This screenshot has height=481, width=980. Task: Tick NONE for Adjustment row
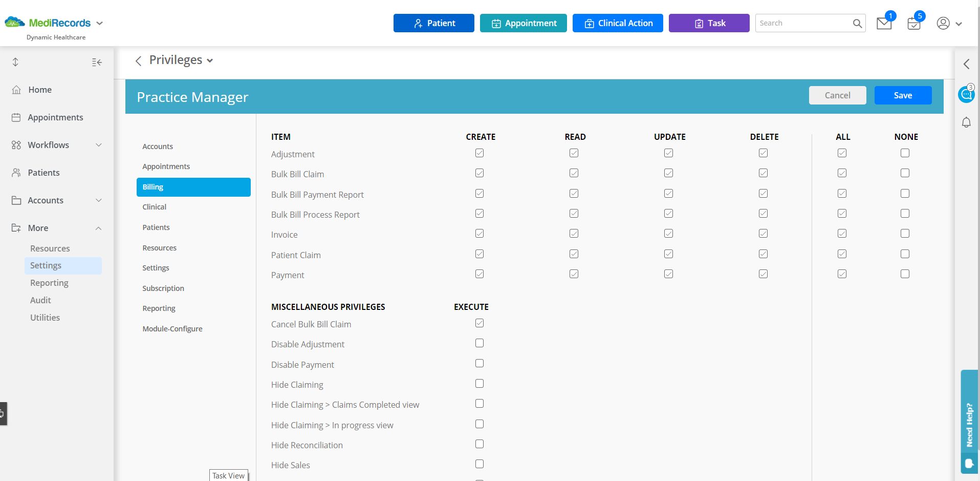click(905, 153)
